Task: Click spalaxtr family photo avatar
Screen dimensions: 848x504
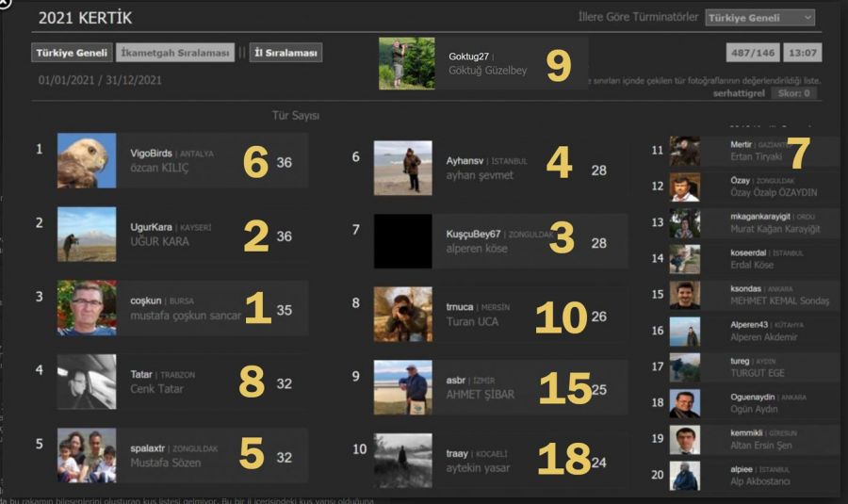Action: click(x=87, y=456)
